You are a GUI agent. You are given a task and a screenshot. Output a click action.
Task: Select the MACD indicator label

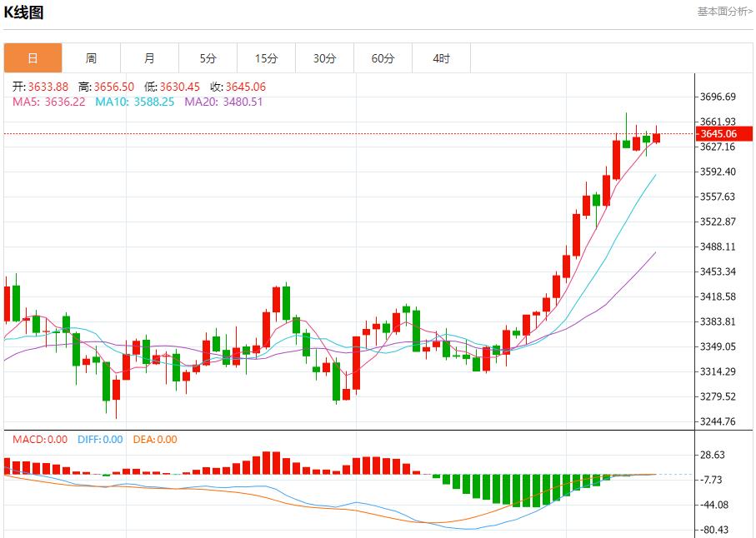39,440
